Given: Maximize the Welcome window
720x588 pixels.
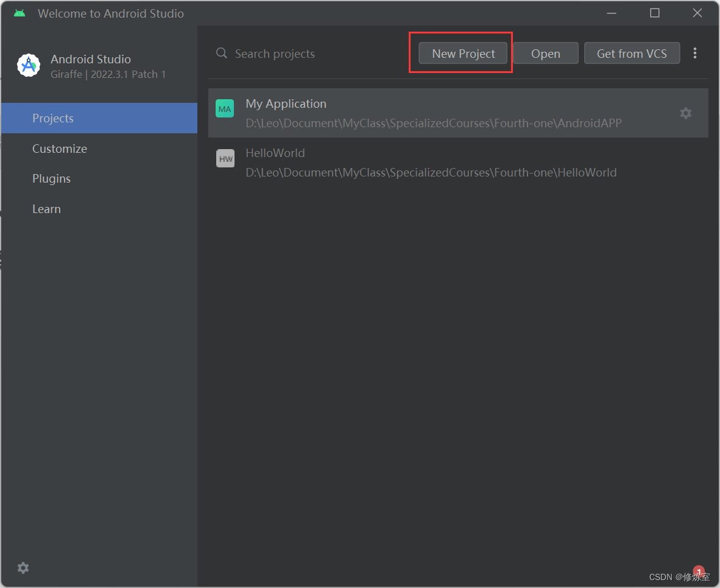Looking at the screenshot, I should 655,13.
